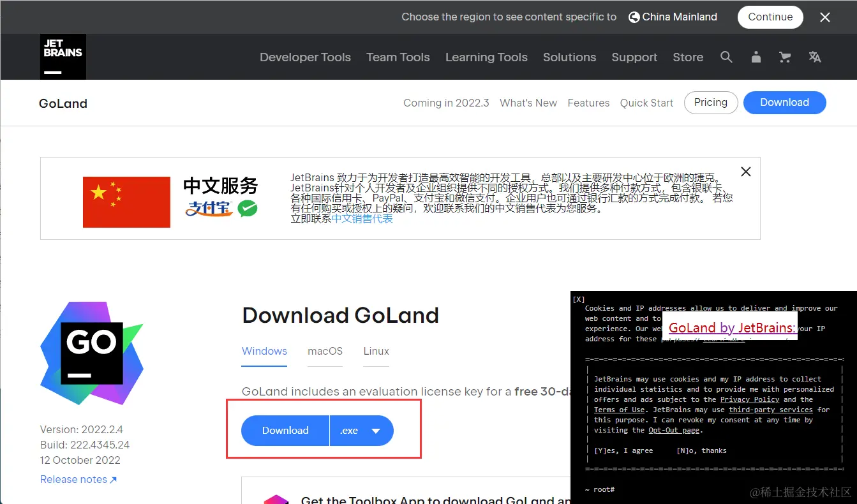Open Coming in 2022.3 link
Image resolution: width=857 pixels, height=504 pixels.
(446, 103)
